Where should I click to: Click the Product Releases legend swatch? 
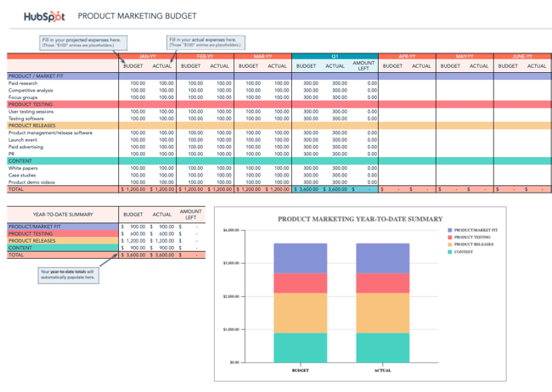pos(450,244)
